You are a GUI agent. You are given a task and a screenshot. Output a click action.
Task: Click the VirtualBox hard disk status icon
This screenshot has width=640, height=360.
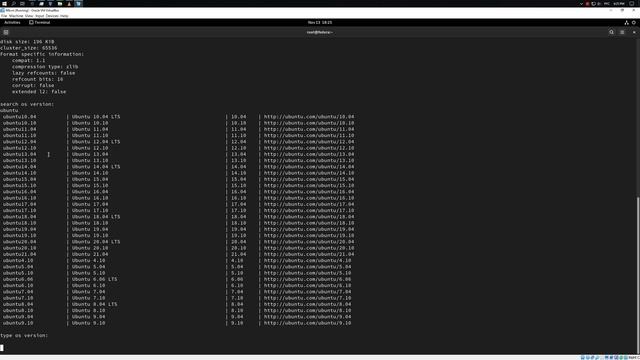[x=583, y=358]
